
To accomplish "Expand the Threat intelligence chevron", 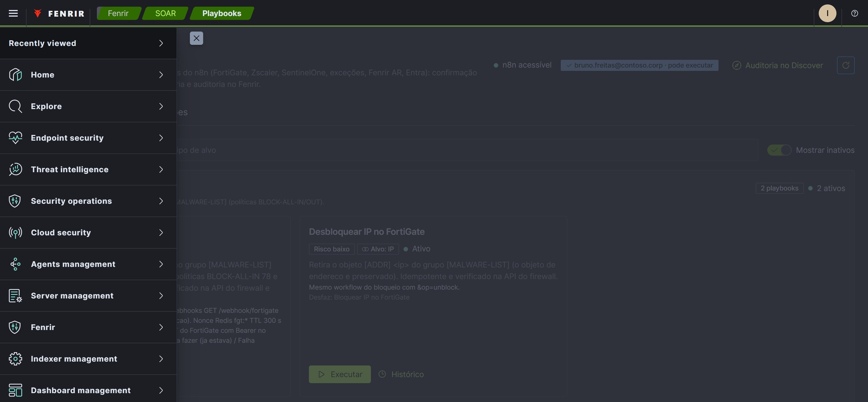I will [x=161, y=169].
